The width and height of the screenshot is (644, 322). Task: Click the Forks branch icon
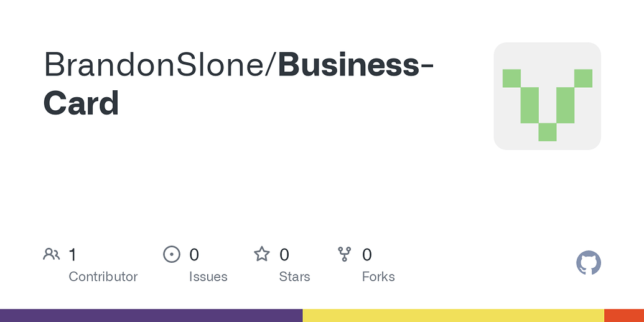pos(344,254)
